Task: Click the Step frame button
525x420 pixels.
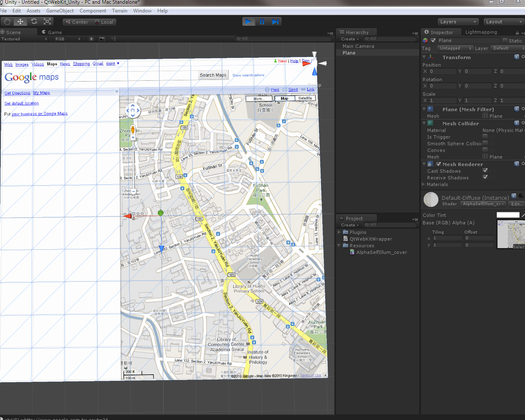Action: [x=275, y=22]
